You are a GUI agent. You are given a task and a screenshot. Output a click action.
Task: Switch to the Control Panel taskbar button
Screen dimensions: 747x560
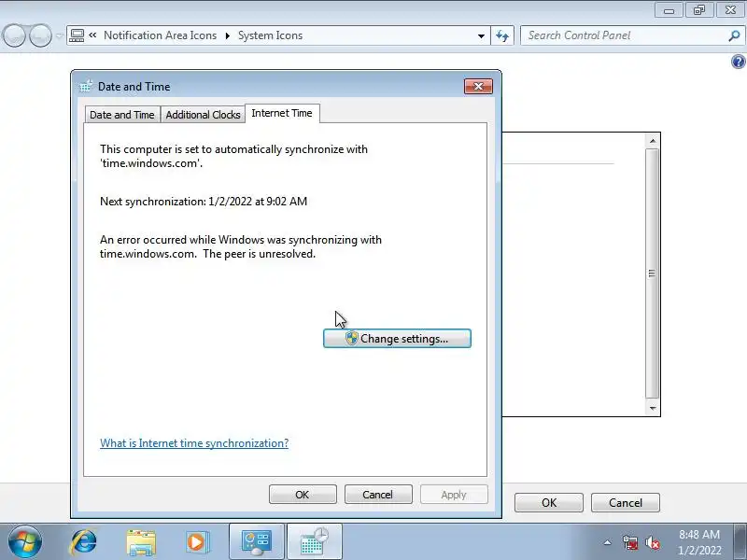pyautogui.click(x=257, y=542)
